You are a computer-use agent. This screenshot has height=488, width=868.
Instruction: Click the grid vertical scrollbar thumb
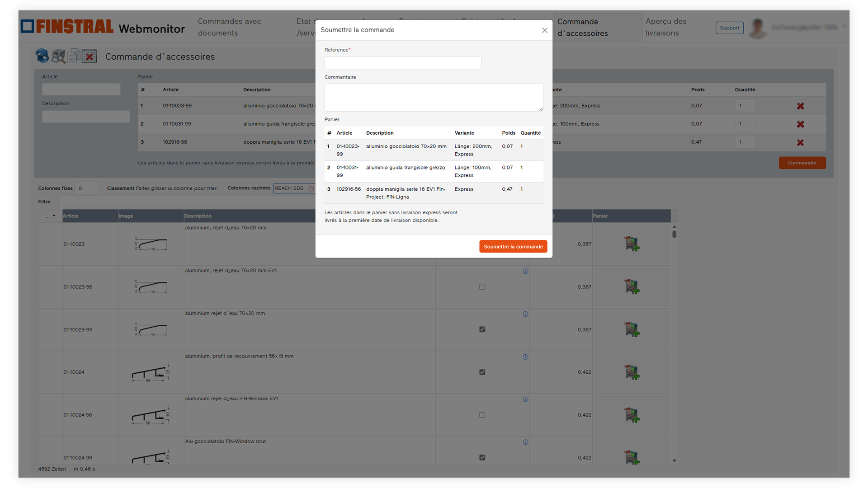(x=674, y=234)
